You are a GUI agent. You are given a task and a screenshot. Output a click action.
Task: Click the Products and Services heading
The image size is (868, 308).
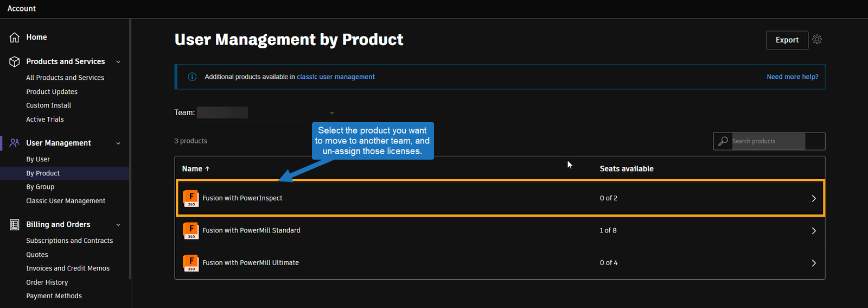[x=66, y=62]
